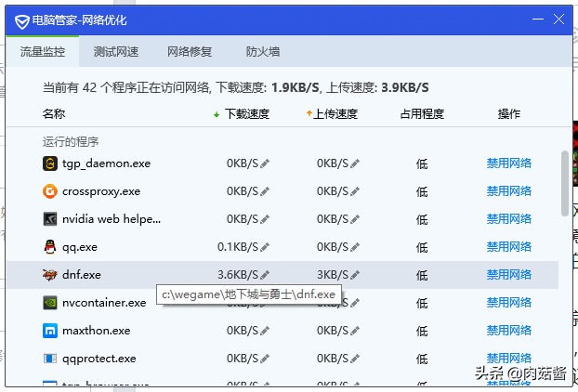Click the 0.1KB/S download value for qq.exe
This screenshot has height=392, width=578.
238,247
